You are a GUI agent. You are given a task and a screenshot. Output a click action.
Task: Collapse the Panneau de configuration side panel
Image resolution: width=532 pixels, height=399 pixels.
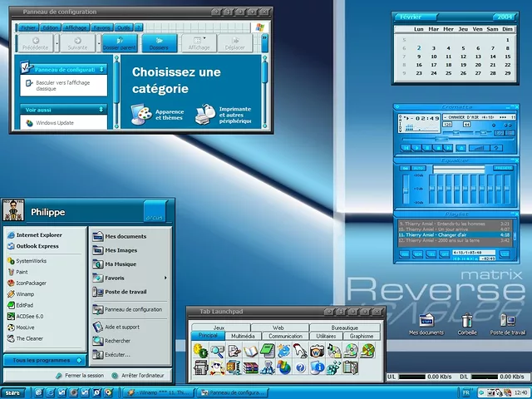(102, 68)
